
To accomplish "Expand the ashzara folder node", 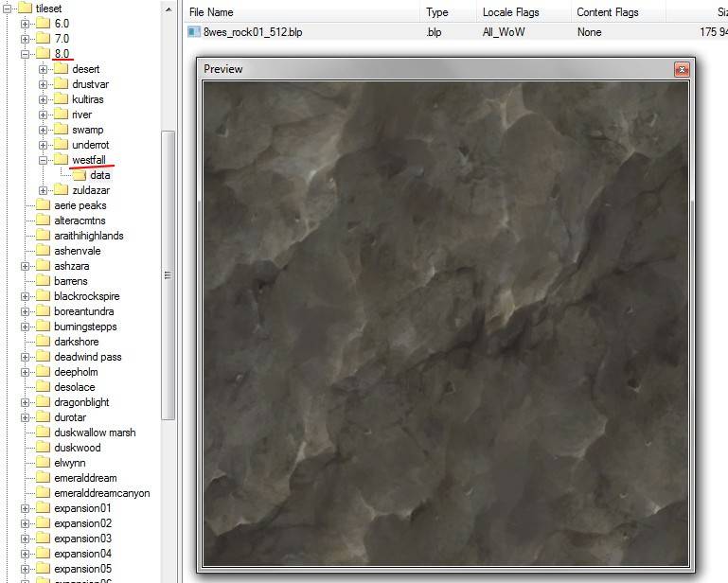I will [x=25, y=266].
